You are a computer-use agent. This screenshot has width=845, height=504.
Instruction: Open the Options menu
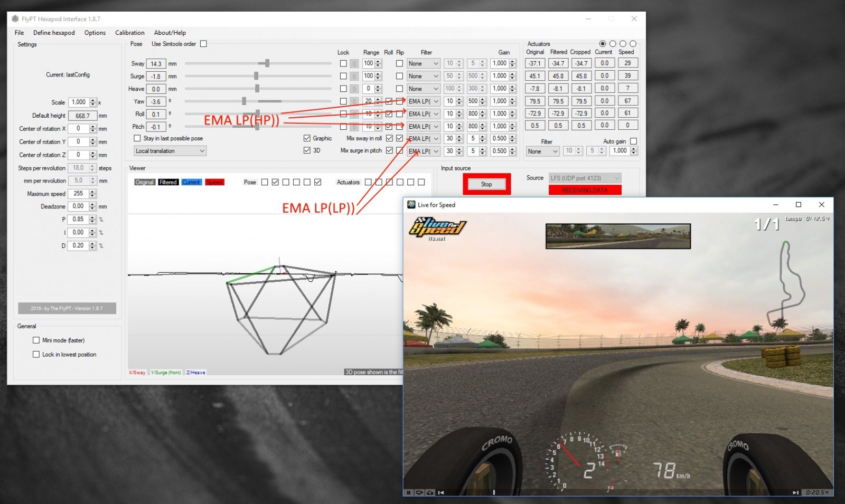(95, 33)
